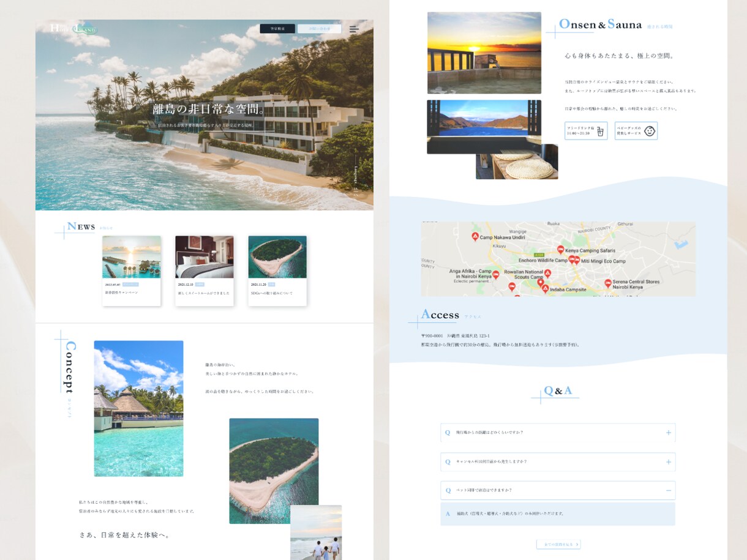
Task: Click the Access section heading
Action: [440, 315]
